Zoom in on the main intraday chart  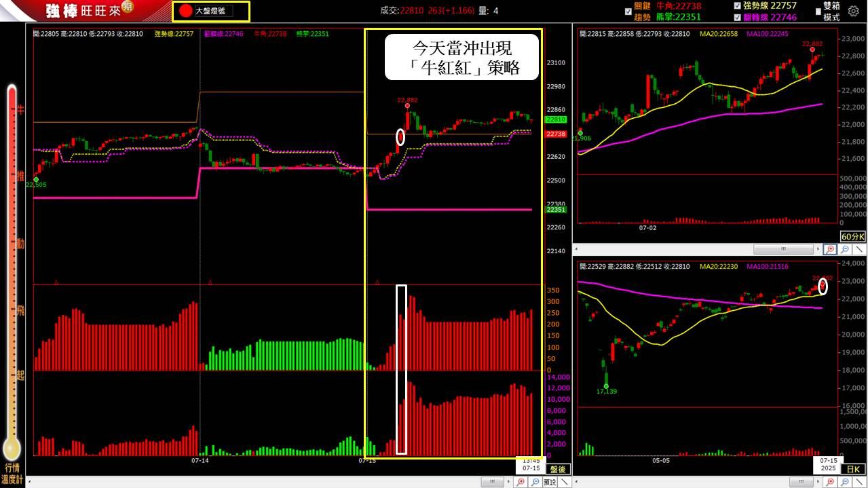point(520,482)
